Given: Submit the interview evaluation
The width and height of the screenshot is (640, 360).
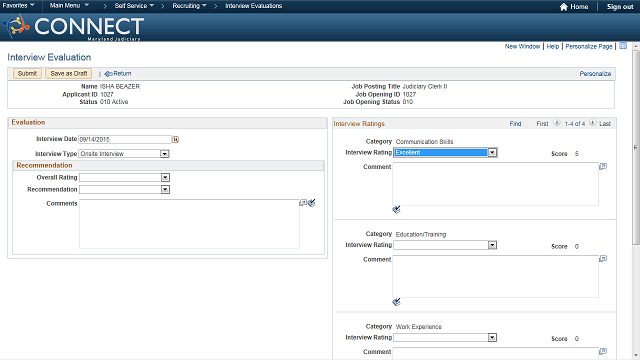Looking at the screenshot, I should [x=27, y=73].
